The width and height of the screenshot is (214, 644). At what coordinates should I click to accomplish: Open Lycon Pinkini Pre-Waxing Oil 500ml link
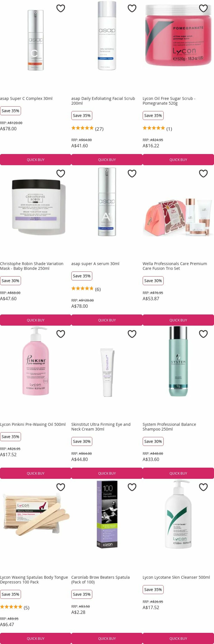click(x=33, y=424)
